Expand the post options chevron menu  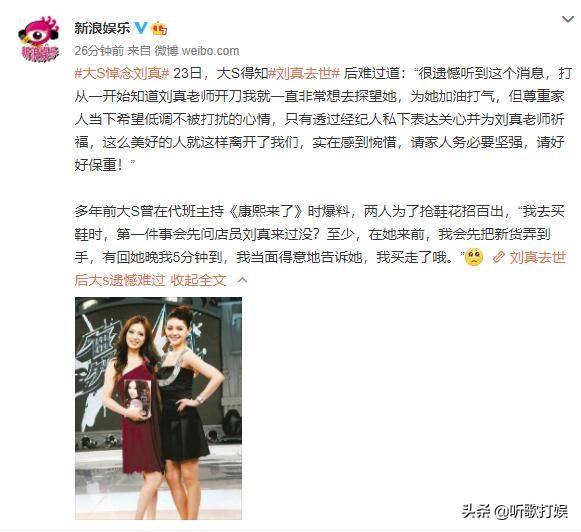point(568,19)
